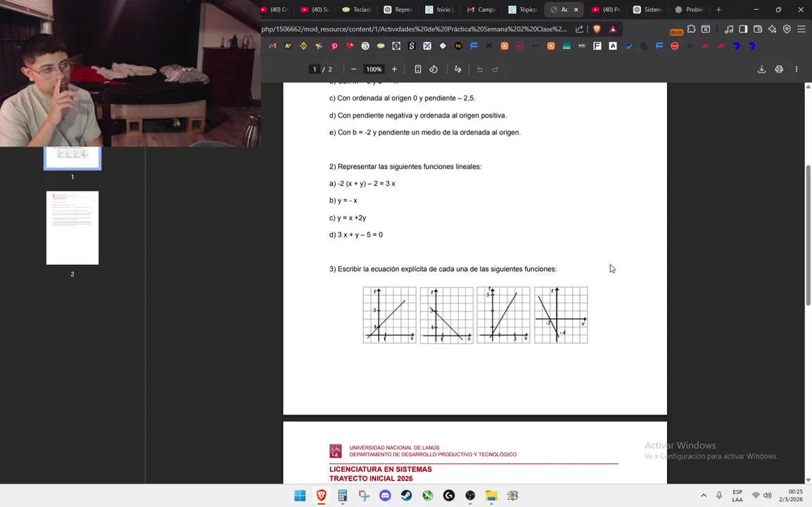812x507 pixels.
Task: Open the browser hamburger main menu
Action: [x=801, y=29]
